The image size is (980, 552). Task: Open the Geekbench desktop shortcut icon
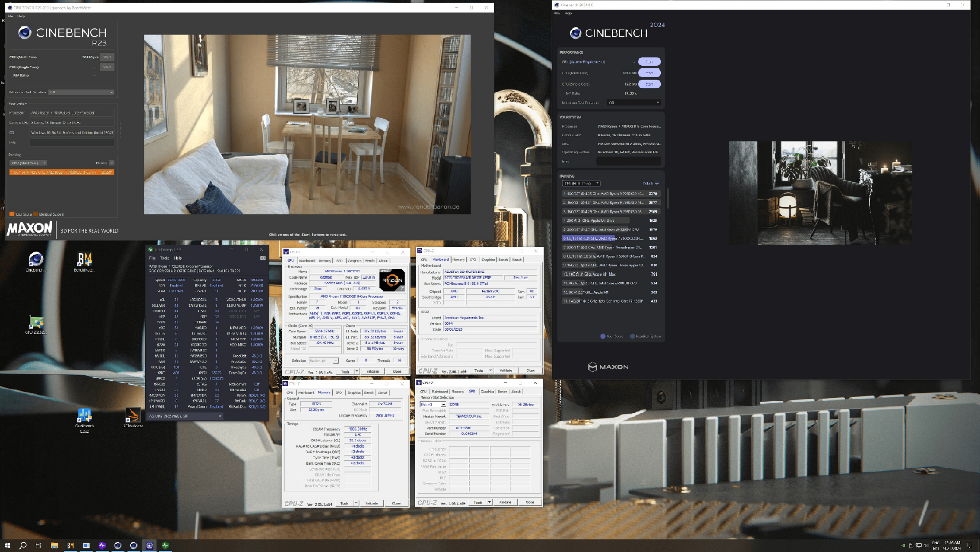[x=84, y=420]
